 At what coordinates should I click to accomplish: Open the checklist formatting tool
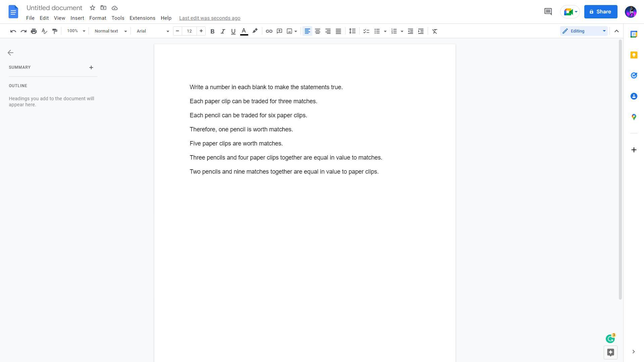366,31
